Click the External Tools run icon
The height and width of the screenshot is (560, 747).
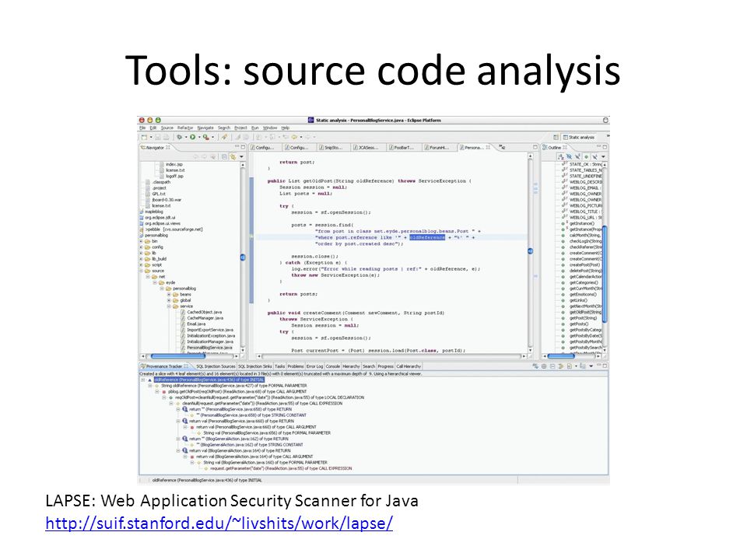[205, 137]
